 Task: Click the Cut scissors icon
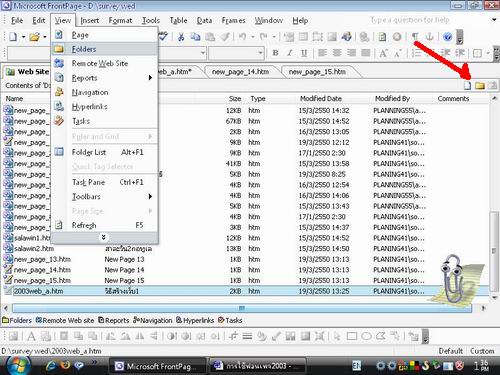181,37
